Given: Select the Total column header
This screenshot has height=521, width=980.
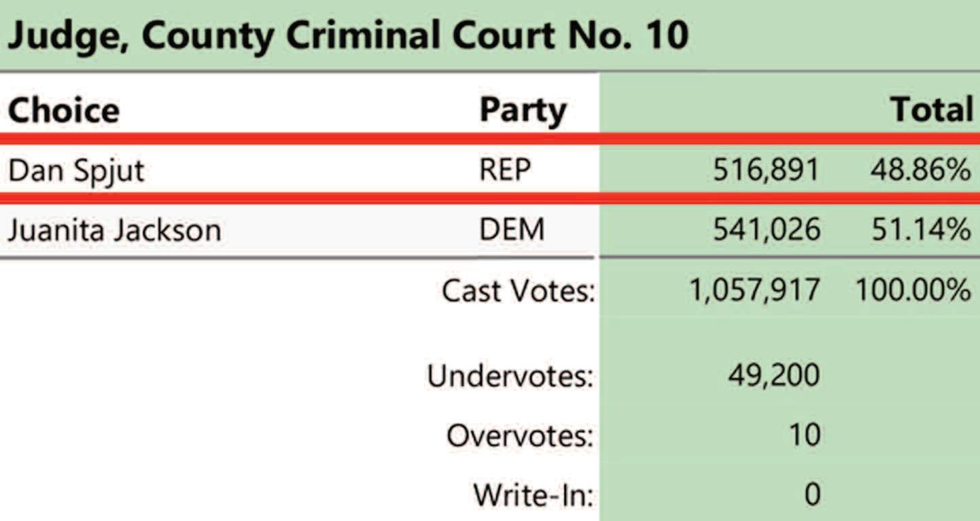Looking at the screenshot, I should coord(932,110).
